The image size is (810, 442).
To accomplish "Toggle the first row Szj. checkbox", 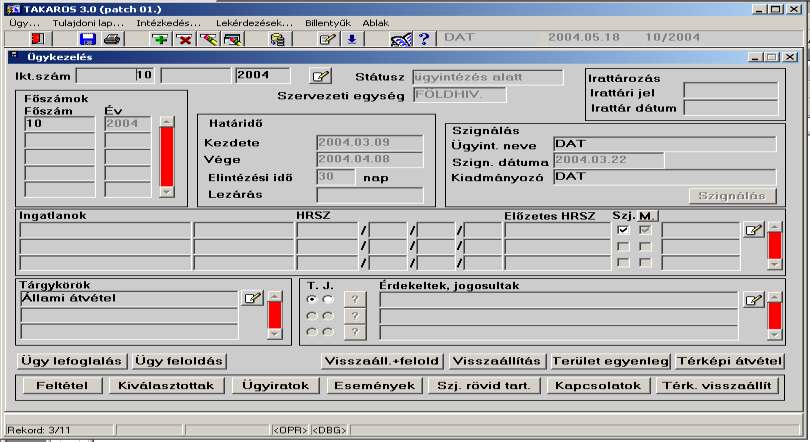I will [x=624, y=230].
